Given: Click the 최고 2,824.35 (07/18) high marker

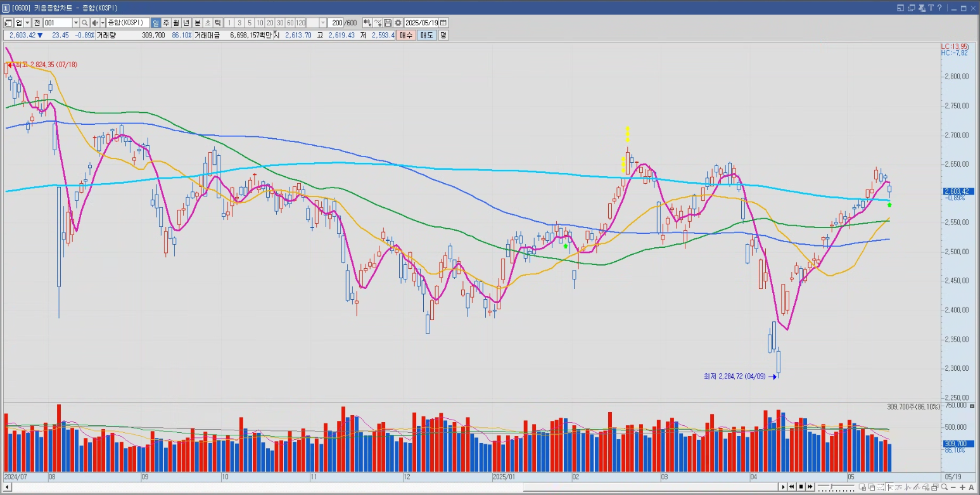Looking at the screenshot, I should coord(43,65).
